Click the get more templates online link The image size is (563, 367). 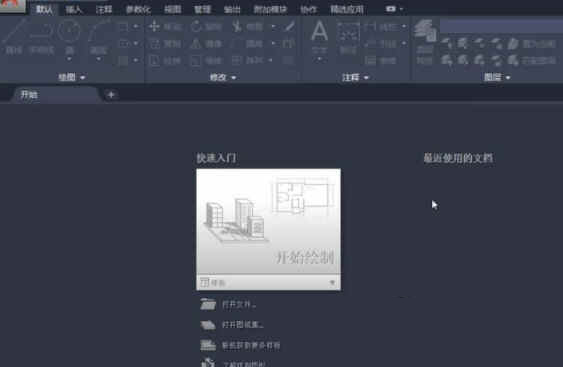pyautogui.click(x=251, y=345)
